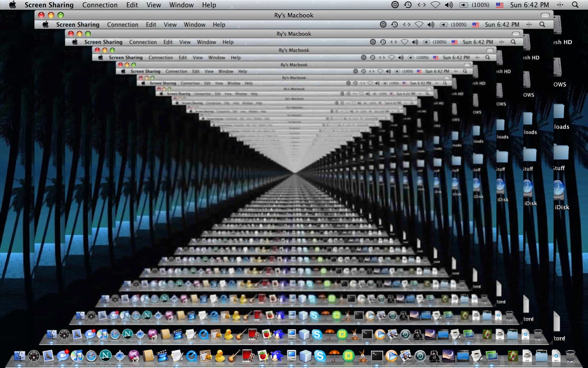Open View menu inside frontmost Ry's Macbook window
The image size is (588, 368).
coord(170,25)
